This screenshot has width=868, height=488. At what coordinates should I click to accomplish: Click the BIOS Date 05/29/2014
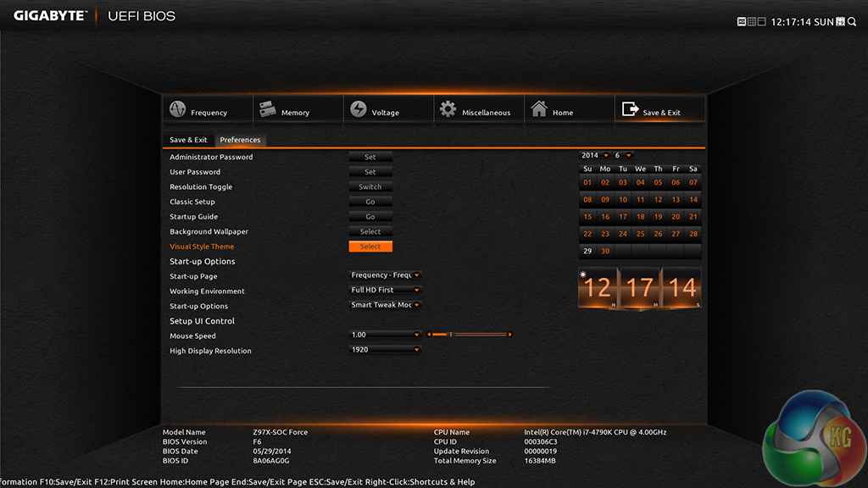click(272, 451)
